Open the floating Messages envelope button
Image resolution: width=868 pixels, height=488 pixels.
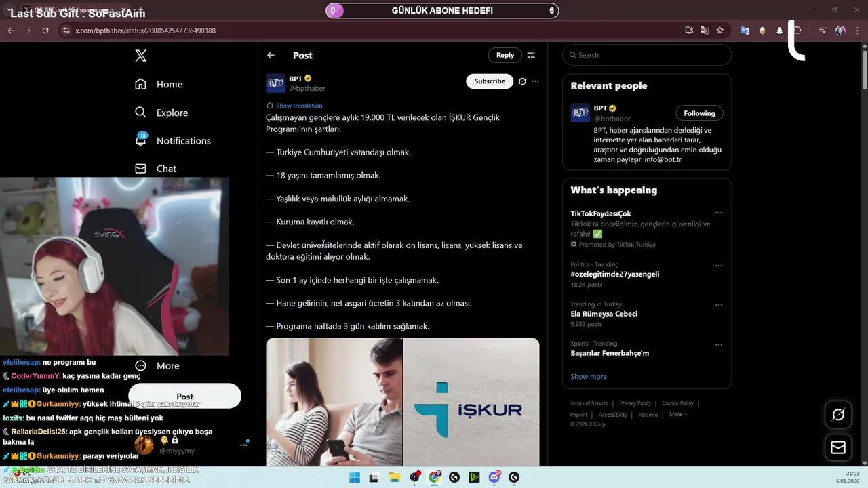tap(838, 447)
